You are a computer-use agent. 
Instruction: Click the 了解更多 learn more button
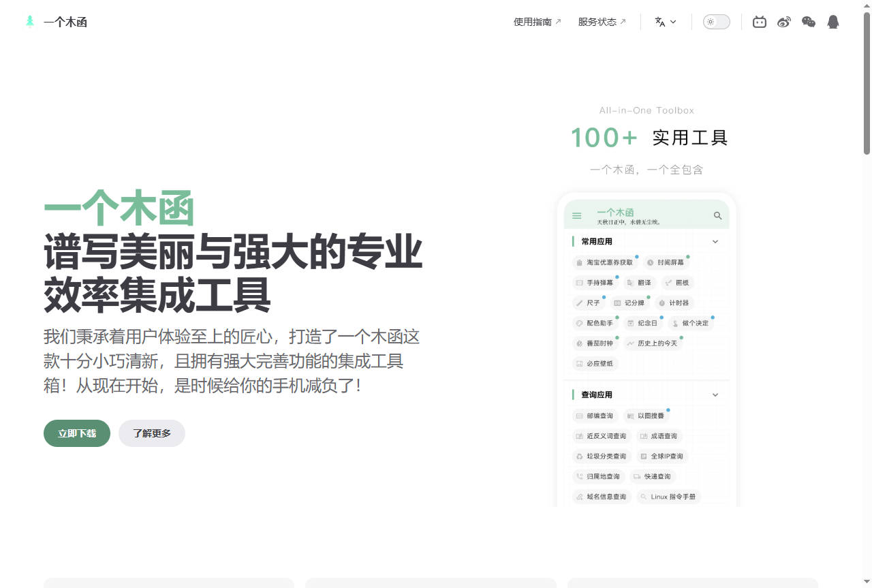click(151, 433)
